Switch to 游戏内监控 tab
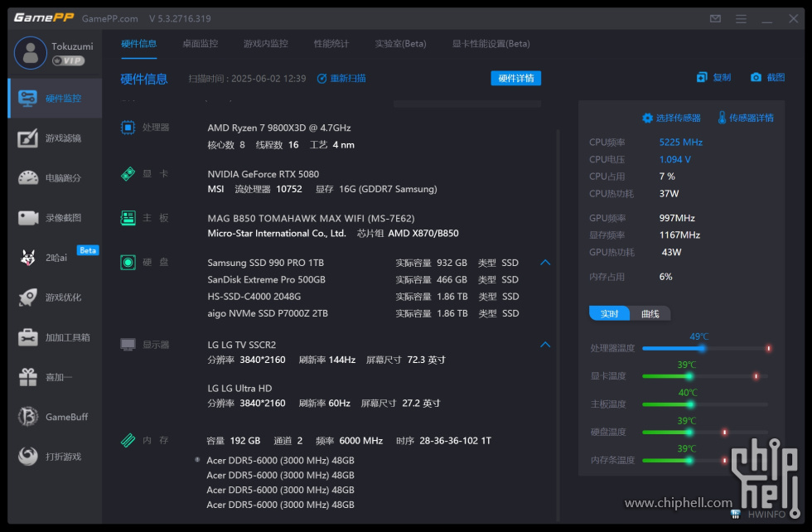This screenshot has width=812, height=532. (266, 44)
